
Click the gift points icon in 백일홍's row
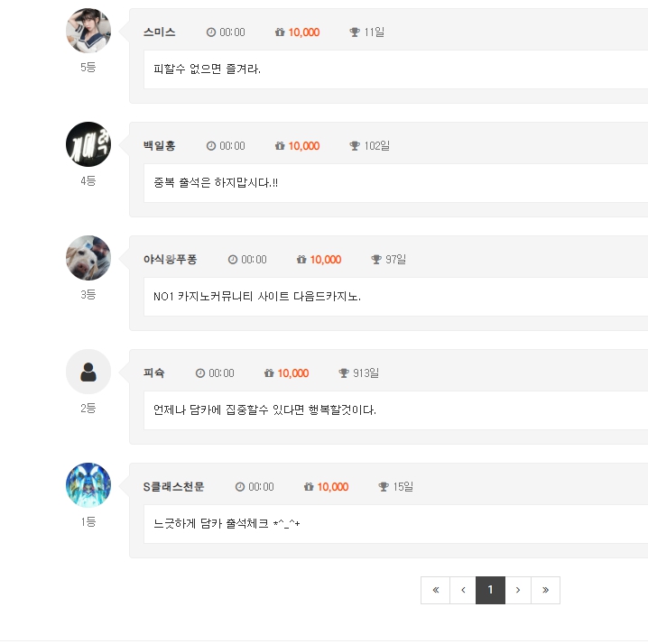280,146
